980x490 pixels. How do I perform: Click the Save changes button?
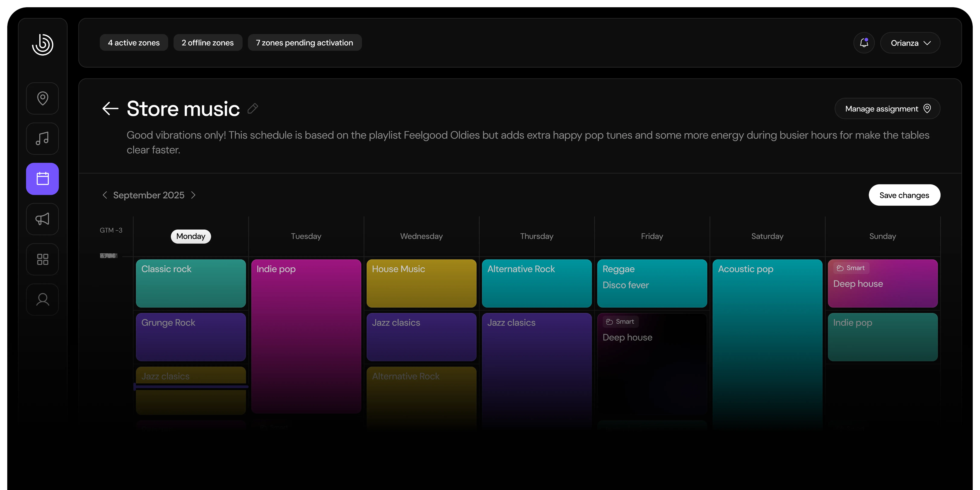pos(904,195)
